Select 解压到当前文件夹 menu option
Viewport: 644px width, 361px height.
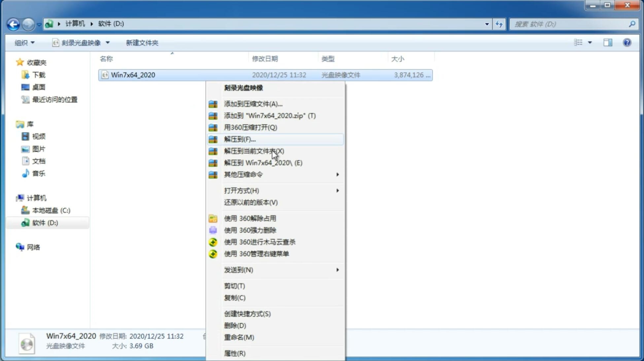coord(254,151)
